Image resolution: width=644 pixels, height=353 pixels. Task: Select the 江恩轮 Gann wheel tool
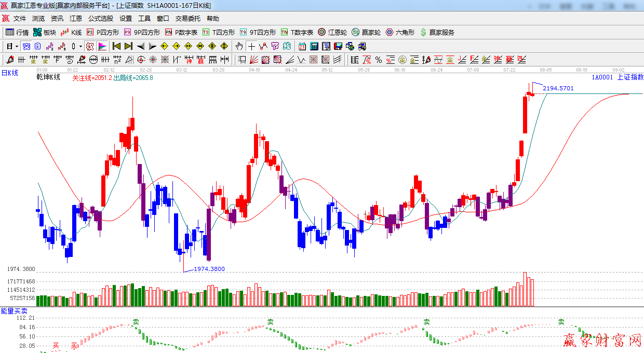coord(332,32)
